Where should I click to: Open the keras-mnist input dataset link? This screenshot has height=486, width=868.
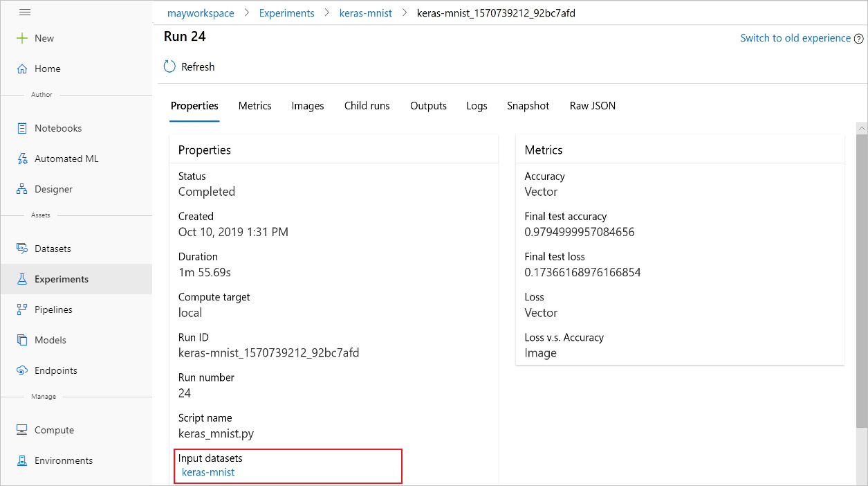pyautogui.click(x=207, y=471)
